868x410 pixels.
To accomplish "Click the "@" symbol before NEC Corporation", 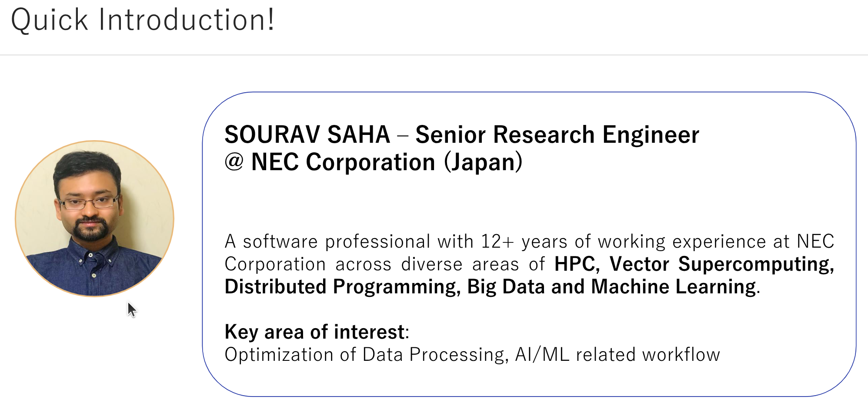I will point(234,162).
